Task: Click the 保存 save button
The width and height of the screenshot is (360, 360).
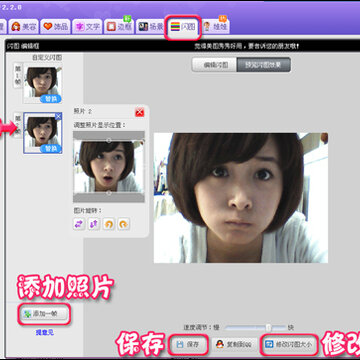Action: pyautogui.click(x=188, y=344)
